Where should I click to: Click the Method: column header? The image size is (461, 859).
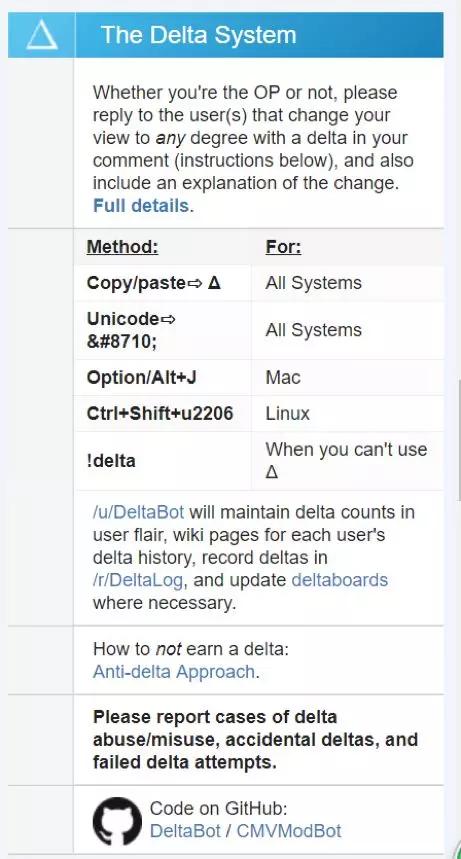click(122, 247)
